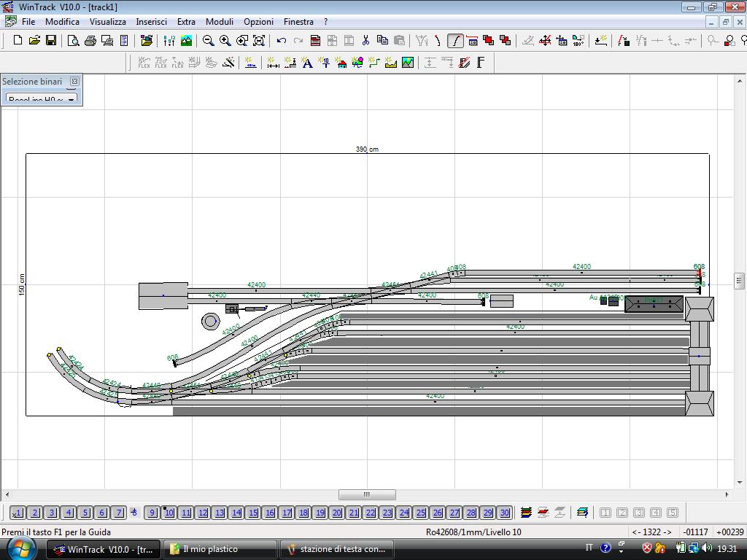
Task: Click the overlapping red squares icon
Action: coord(488,41)
